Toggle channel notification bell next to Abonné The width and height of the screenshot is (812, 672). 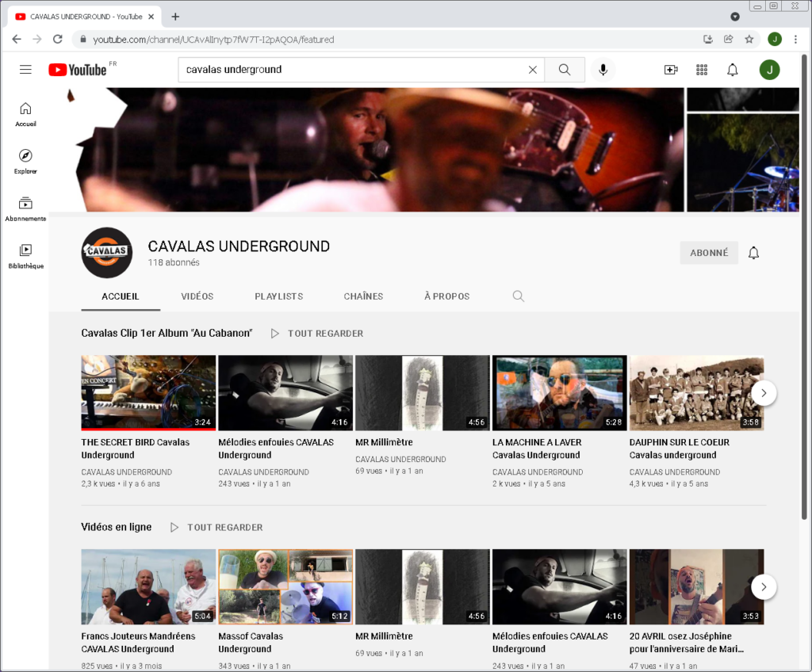[x=753, y=253]
